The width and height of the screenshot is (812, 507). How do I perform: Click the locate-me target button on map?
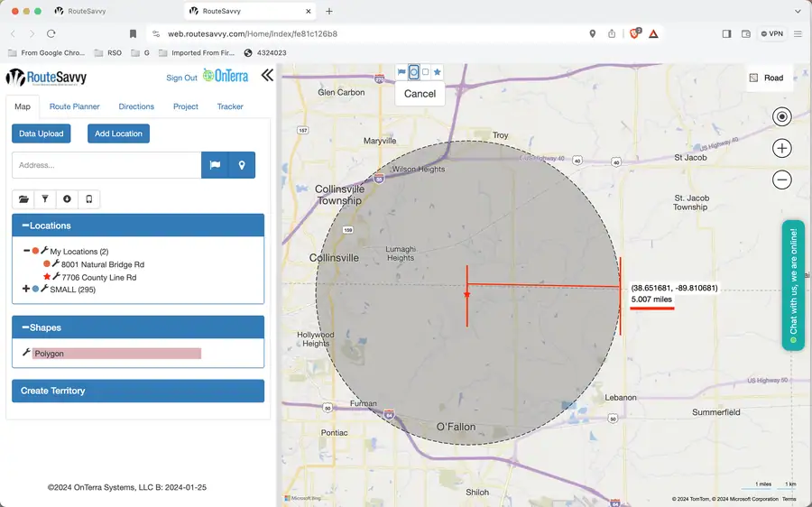pos(781,116)
